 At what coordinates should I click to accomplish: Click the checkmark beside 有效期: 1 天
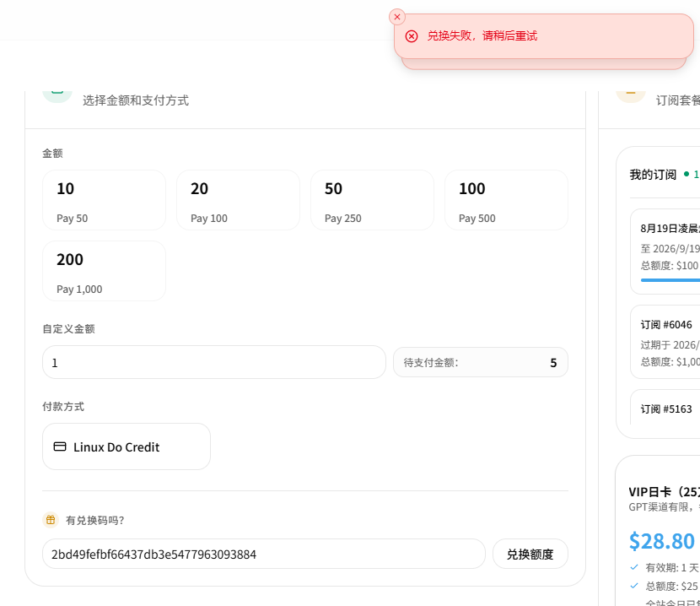(x=634, y=567)
